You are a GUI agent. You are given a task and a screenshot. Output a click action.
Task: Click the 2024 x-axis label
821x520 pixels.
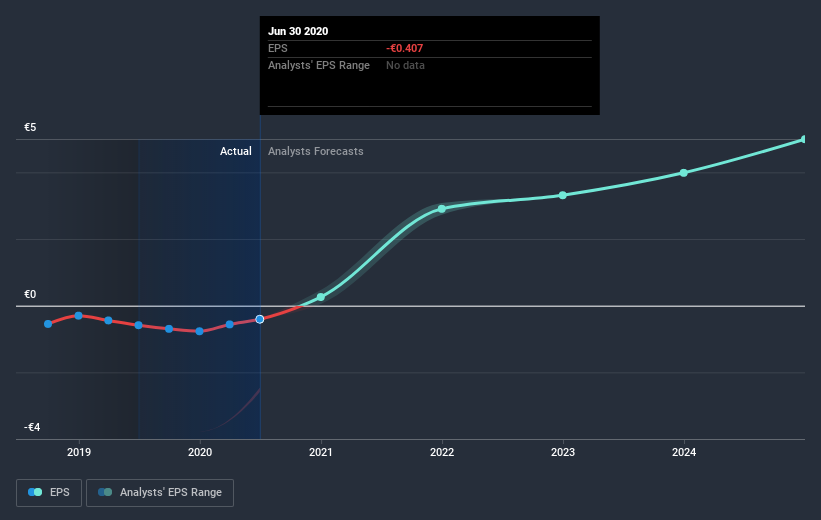pos(684,452)
